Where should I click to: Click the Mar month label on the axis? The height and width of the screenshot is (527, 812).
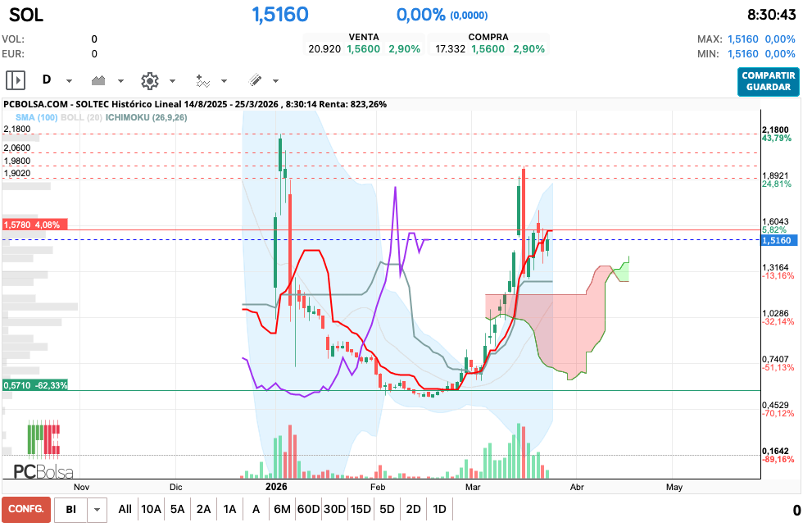click(473, 487)
